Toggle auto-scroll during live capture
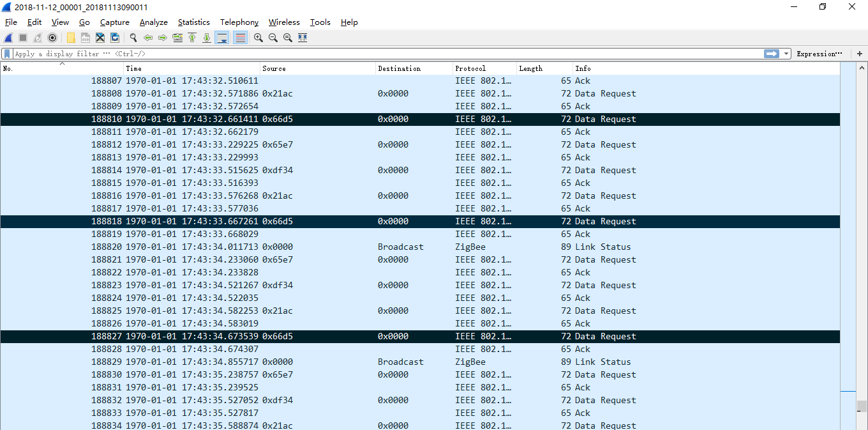868x430 pixels. click(x=222, y=38)
